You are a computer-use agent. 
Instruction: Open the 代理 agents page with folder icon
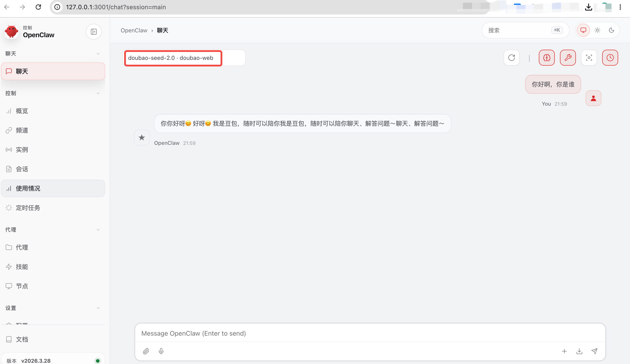(x=53, y=247)
